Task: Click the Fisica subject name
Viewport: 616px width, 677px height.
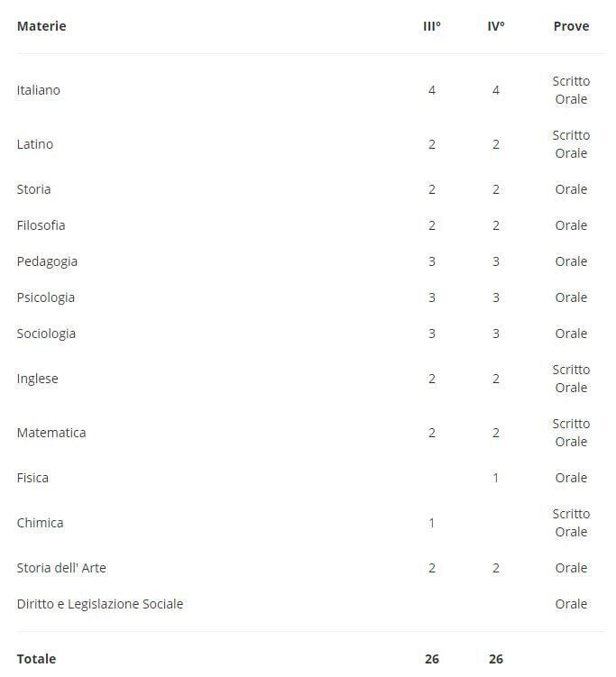Action: [32, 478]
